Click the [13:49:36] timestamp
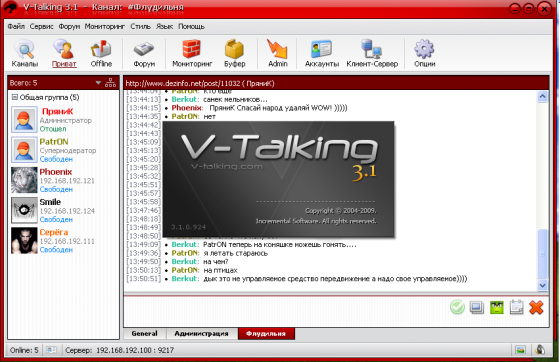560x362 pixels. pos(144,253)
